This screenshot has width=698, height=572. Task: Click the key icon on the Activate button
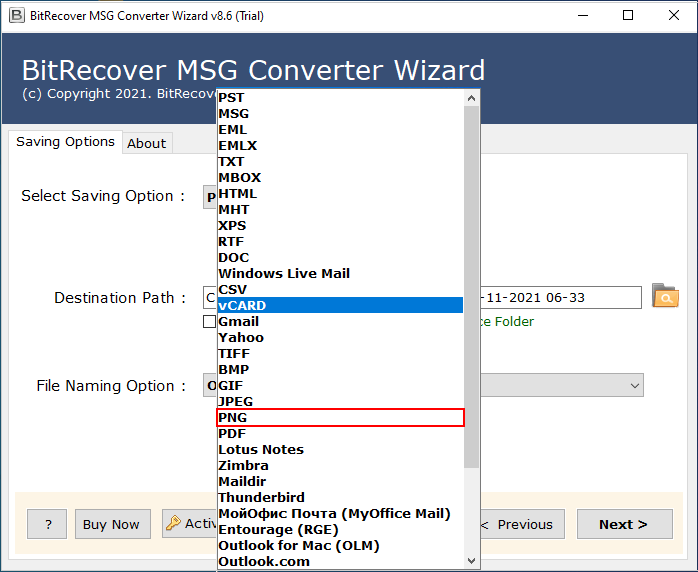point(173,523)
